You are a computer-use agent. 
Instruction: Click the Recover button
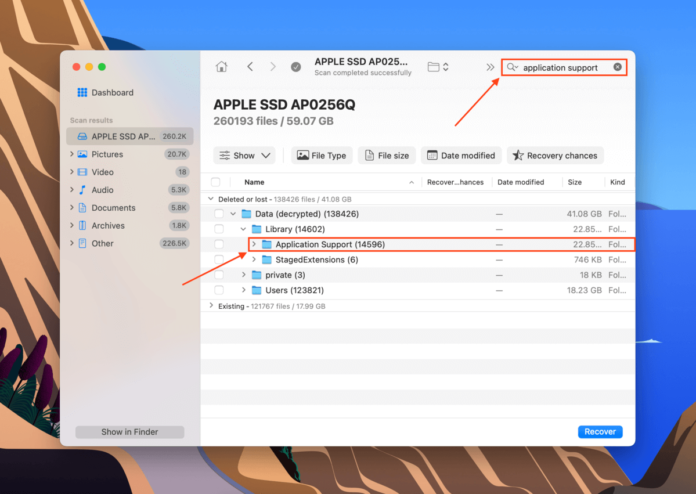600,432
